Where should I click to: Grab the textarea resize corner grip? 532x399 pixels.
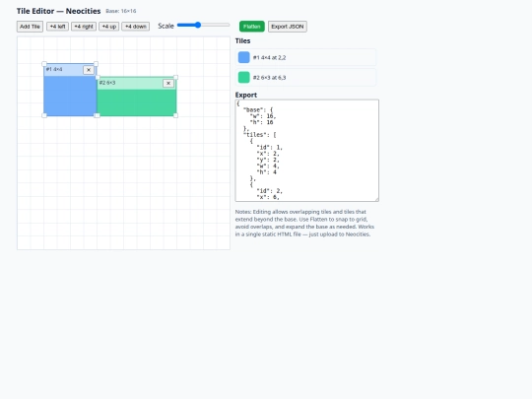pyautogui.click(x=376, y=199)
